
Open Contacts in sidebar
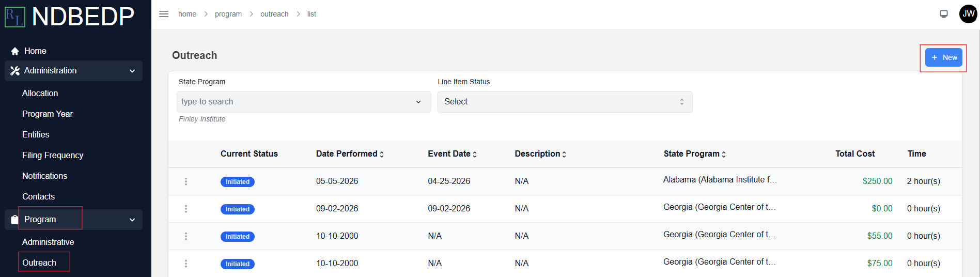click(38, 197)
